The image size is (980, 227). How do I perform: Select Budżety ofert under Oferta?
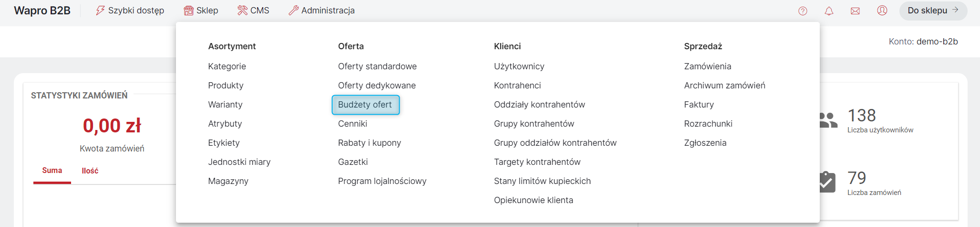[365, 105]
